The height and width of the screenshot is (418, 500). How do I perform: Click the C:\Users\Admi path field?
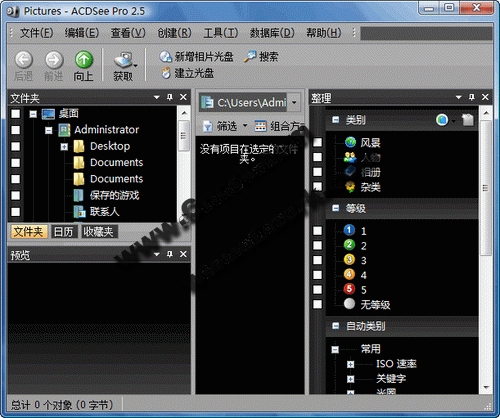252,103
